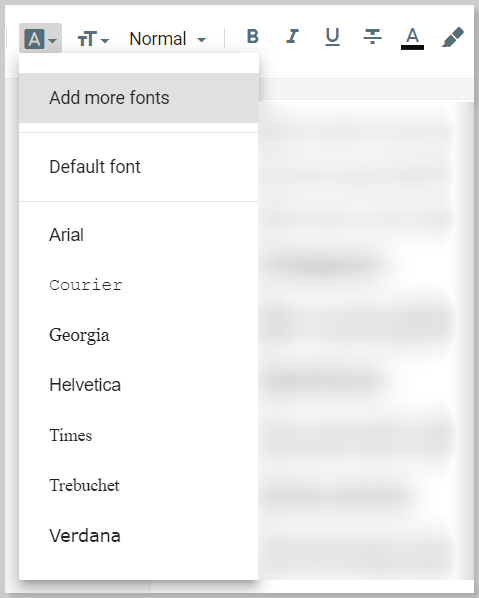This screenshot has width=479, height=598.
Task: Click the black text color underline bar
Action: 412,47
